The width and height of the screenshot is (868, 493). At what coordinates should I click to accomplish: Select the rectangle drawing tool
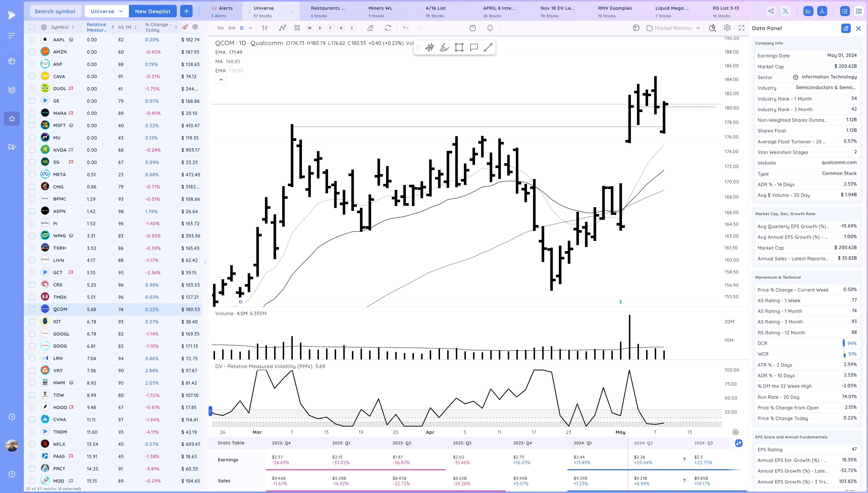[x=459, y=47]
